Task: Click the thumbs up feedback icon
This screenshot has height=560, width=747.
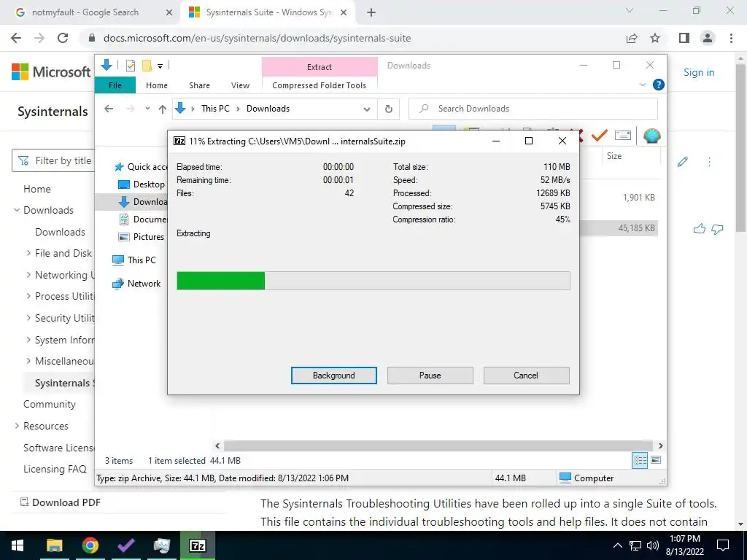Action: [699, 229]
